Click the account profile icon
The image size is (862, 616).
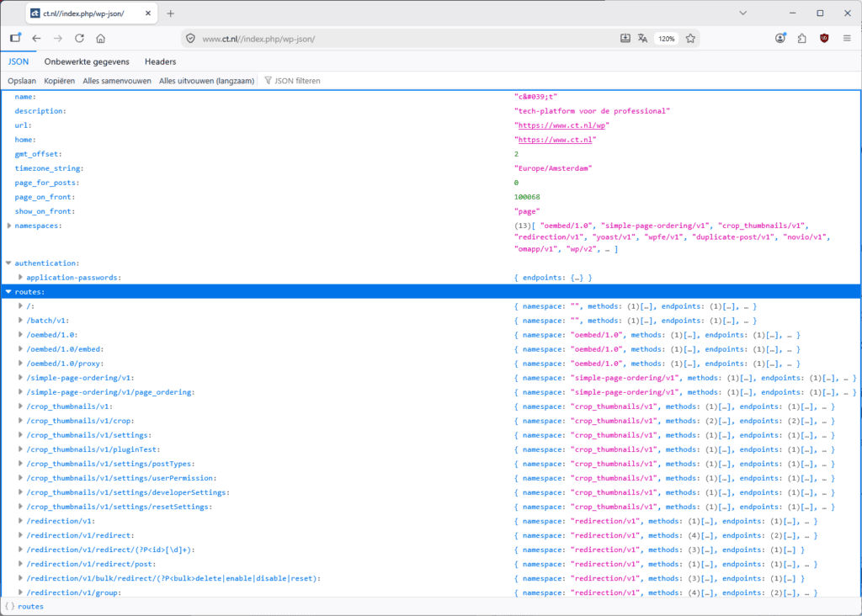pos(780,39)
